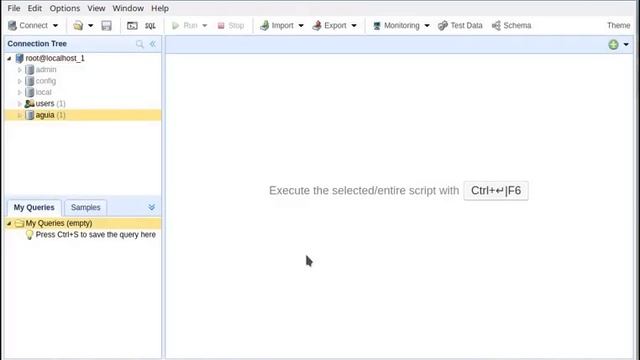Click the Import button
Screen dimensions: 640x360
coord(277,25)
